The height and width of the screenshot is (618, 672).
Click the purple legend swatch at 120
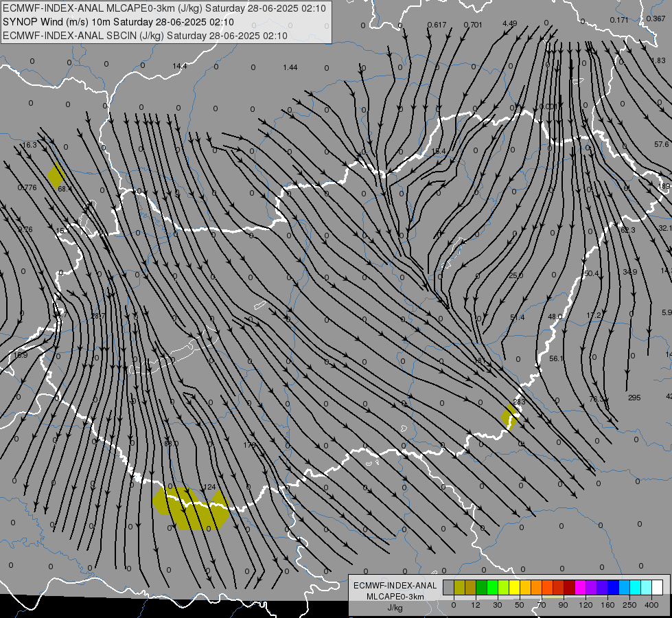pyautogui.click(x=592, y=587)
